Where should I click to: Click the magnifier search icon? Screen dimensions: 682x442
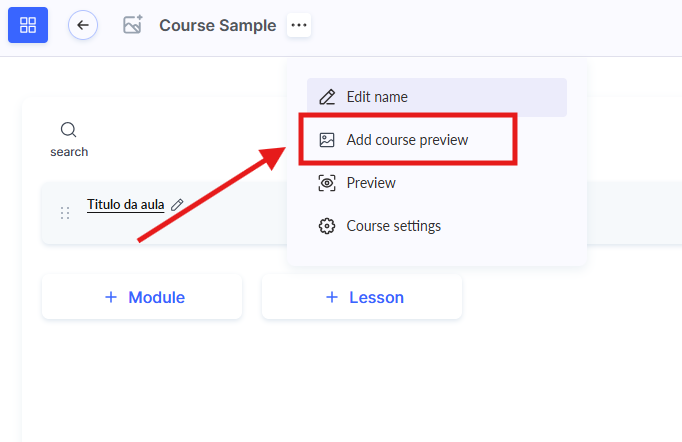pyautogui.click(x=68, y=130)
